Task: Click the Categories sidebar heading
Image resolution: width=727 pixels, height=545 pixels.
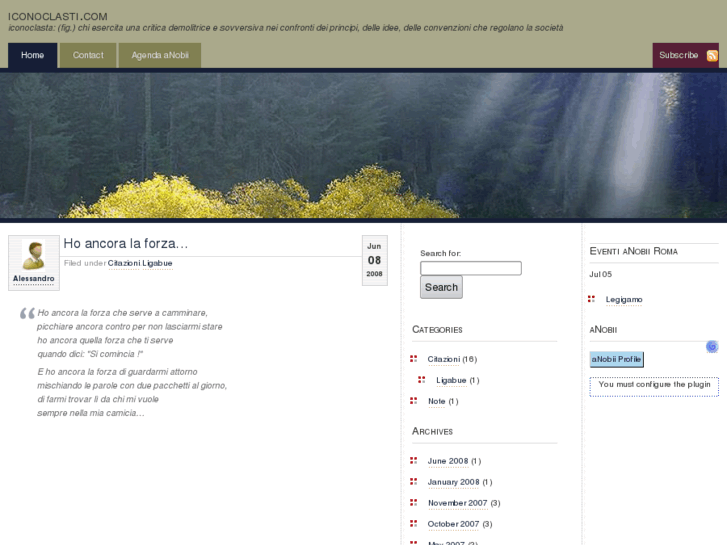Action: (x=437, y=330)
